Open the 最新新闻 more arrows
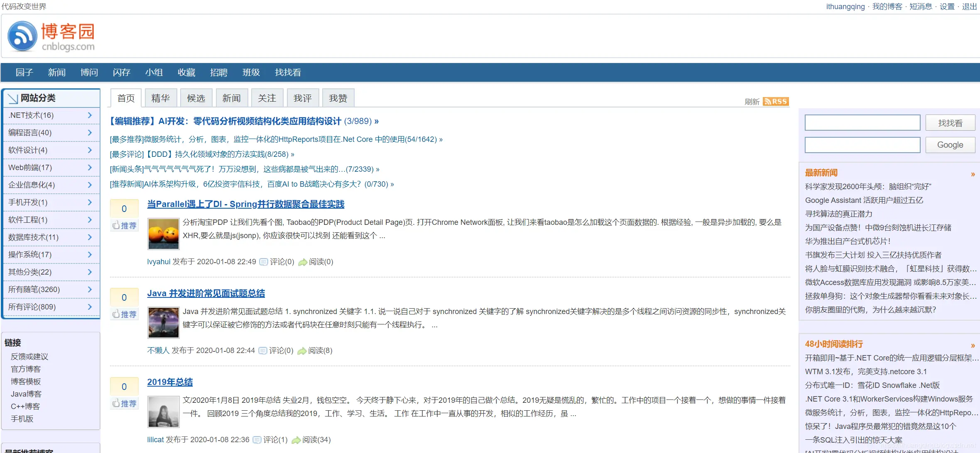Screen dimensions: 980x453 (973, 174)
